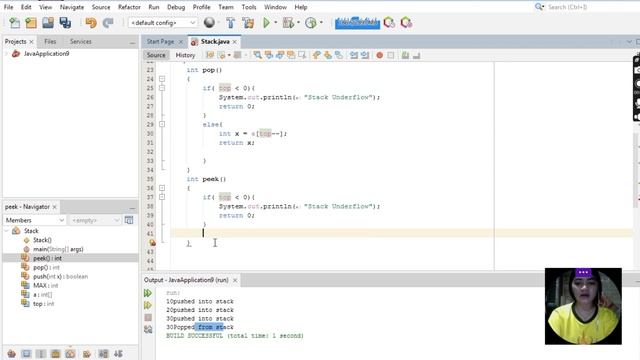Image resolution: width=640 pixels, height=360 pixels.
Task: Close the Output JavaApplication9 run tab
Action: 235,280
